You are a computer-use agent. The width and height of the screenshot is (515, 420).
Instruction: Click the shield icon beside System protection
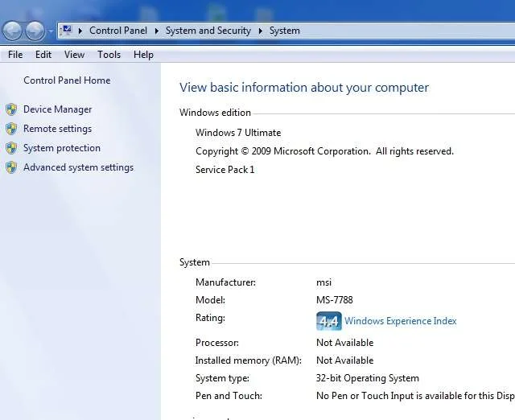[11, 148]
